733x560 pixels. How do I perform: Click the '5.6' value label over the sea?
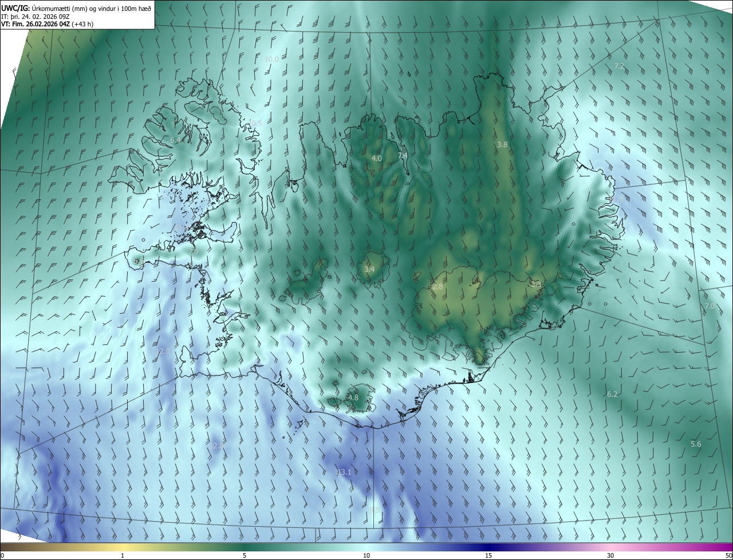[696, 444]
